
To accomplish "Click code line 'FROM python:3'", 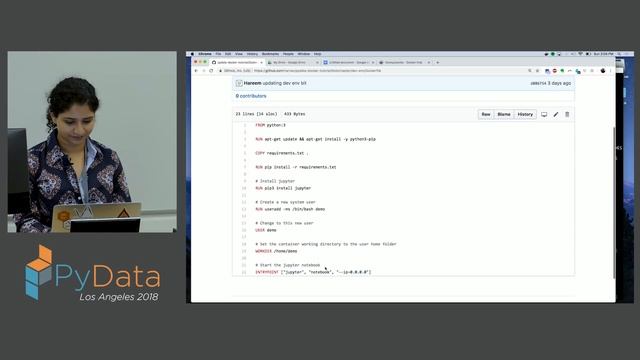I will click(x=270, y=125).
